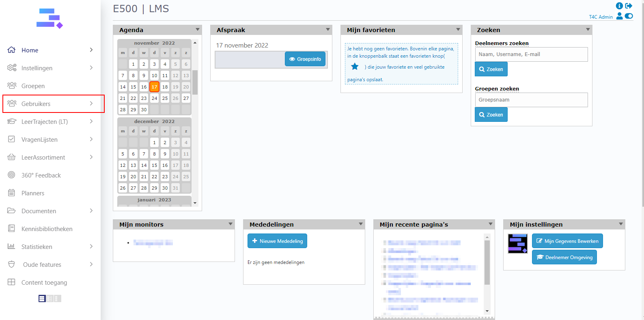Click the info icon in the top-right corner
644x320 pixels.
pyautogui.click(x=619, y=6)
